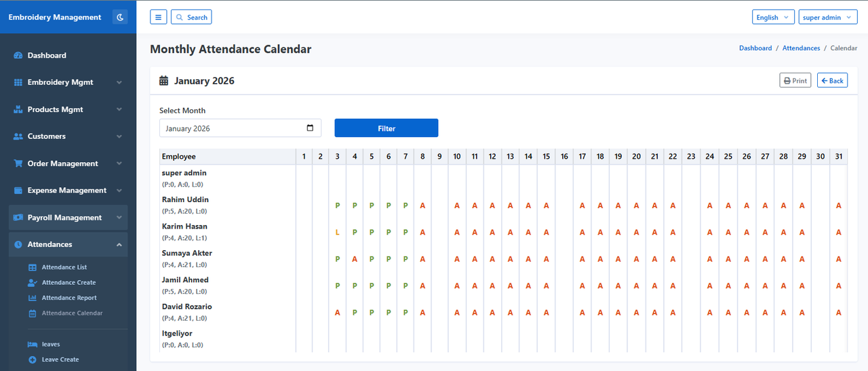
Task: Expand Products Mgmt chevron
Action: click(x=119, y=109)
